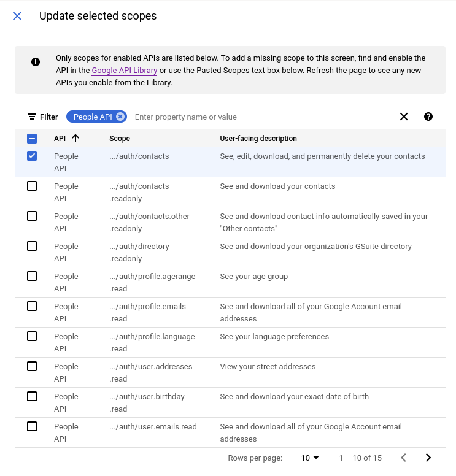Close the Update selected scopes panel

tap(17, 16)
